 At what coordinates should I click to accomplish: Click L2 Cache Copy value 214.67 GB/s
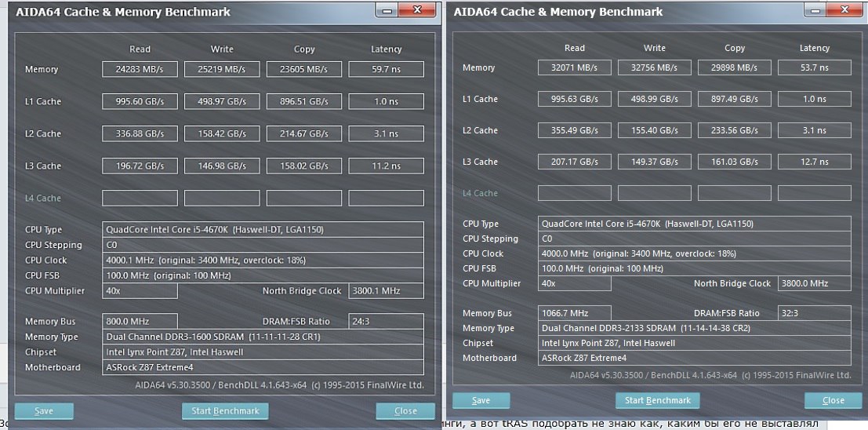304,133
